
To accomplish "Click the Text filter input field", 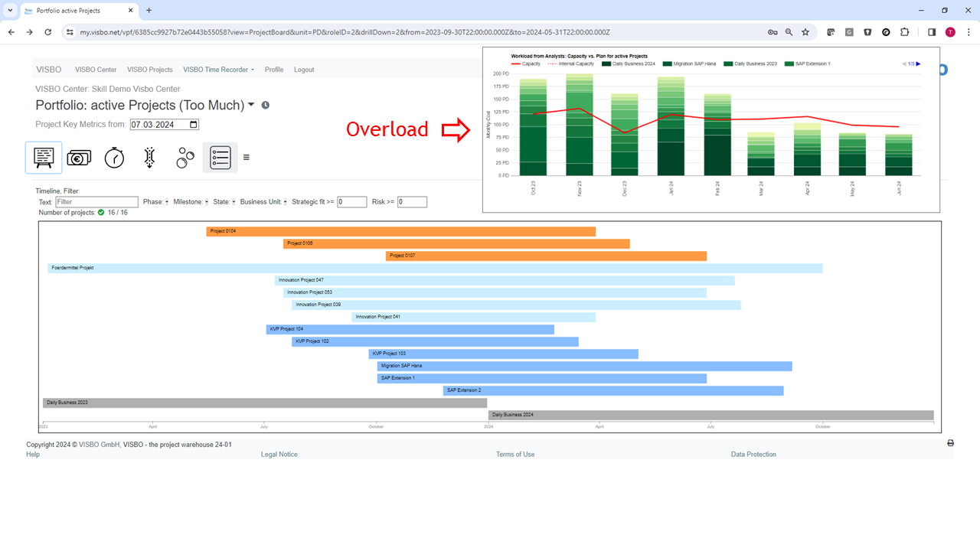I will 96,202.
